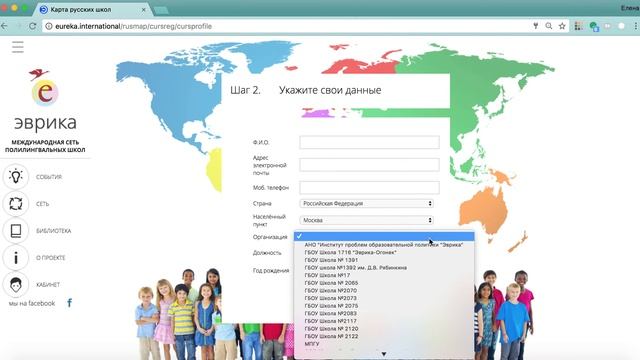
Task: Click the browser back arrow
Action: [4, 26]
